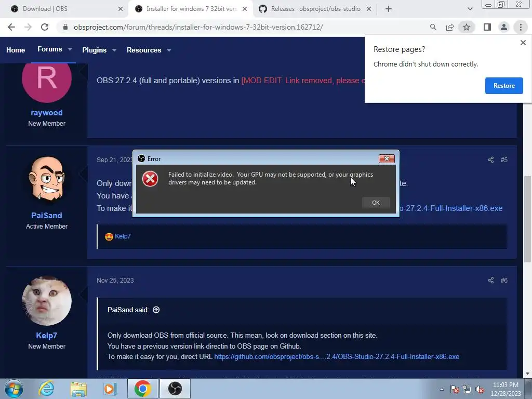Click the page vertical scrollbar thumb
This screenshot has width=532, height=399.
[527, 219]
